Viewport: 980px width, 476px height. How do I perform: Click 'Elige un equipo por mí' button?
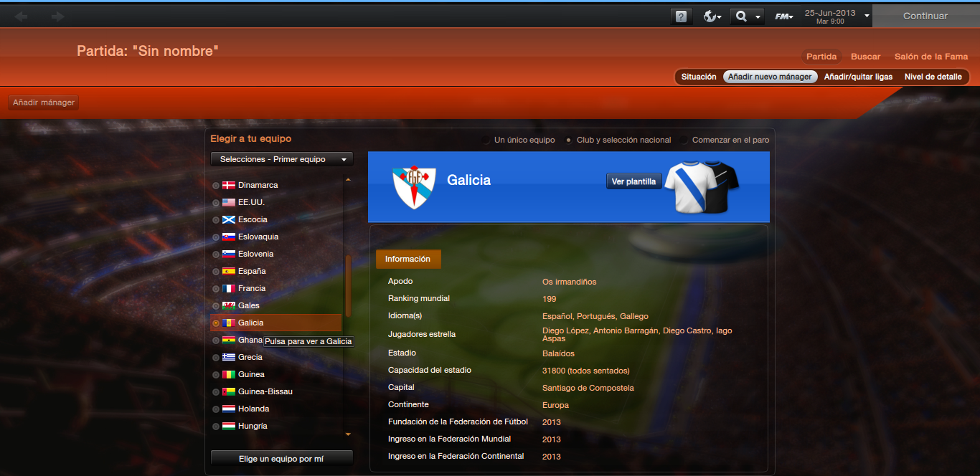[281, 459]
